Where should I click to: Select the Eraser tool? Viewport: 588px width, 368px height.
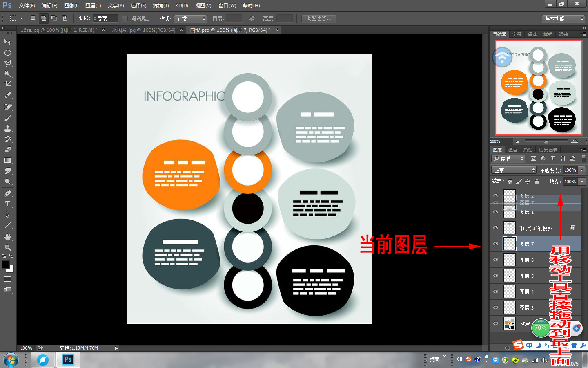(x=7, y=150)
